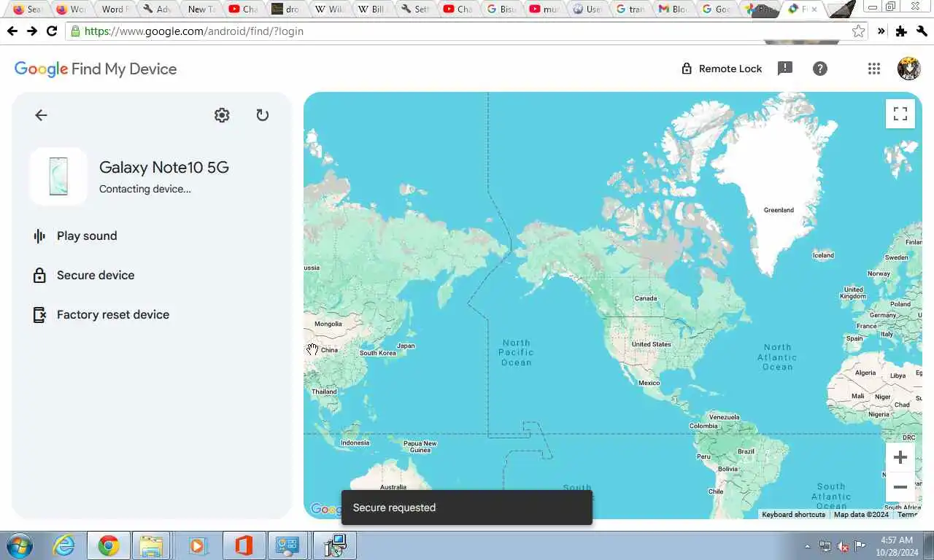934x560 pixels.
Task: Zoom out of the map with minus button
Action: 900,487
